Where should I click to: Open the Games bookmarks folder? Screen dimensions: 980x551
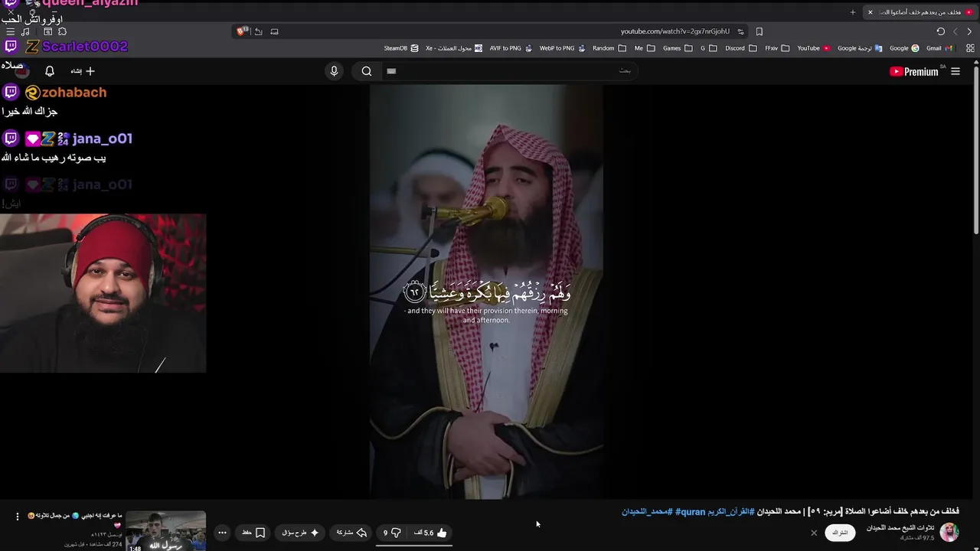(x=678, y=48)
